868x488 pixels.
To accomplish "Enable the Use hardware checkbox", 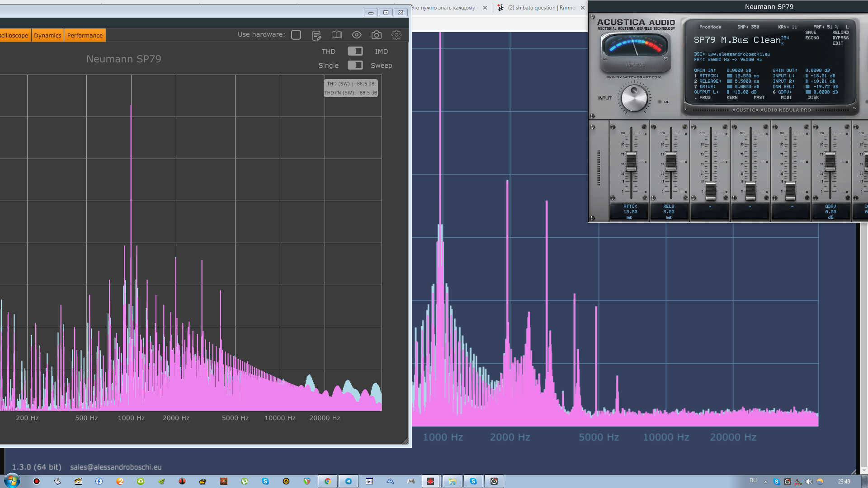I will (x=296, y=35).
